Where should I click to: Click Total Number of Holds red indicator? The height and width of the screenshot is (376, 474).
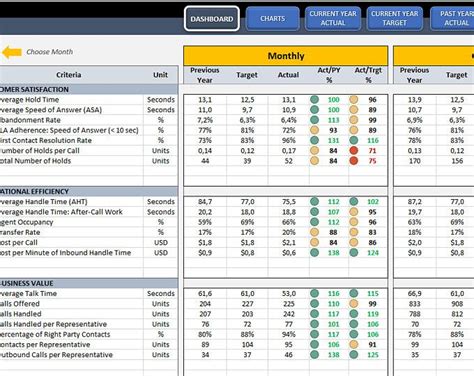(x=354, y=161)
